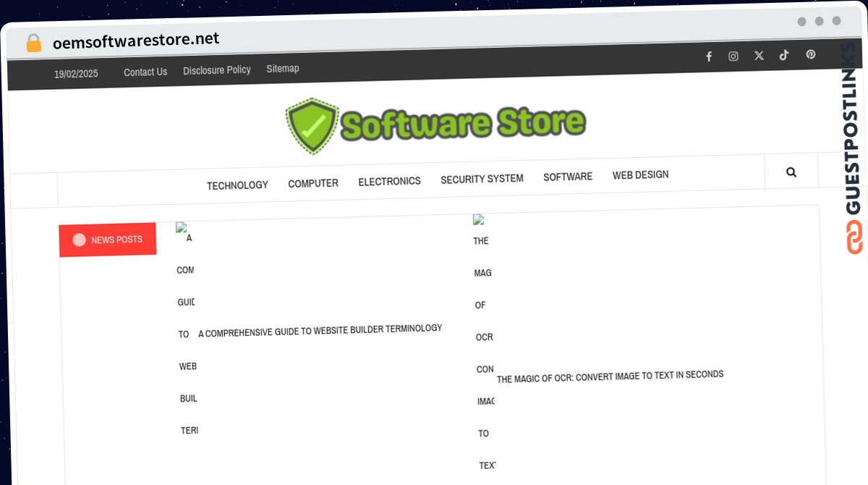
Task: Select the Computer menu item
Action: pos(313,183)
